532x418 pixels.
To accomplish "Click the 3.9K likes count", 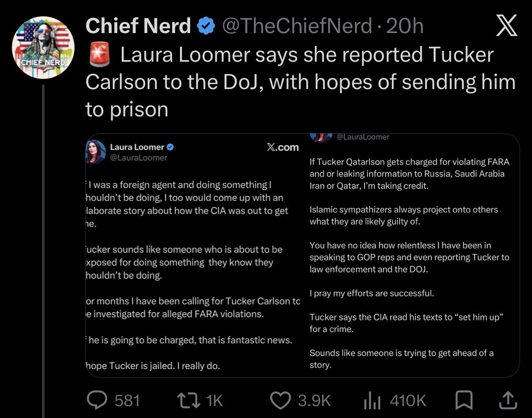I will click(x=314, y=400).
